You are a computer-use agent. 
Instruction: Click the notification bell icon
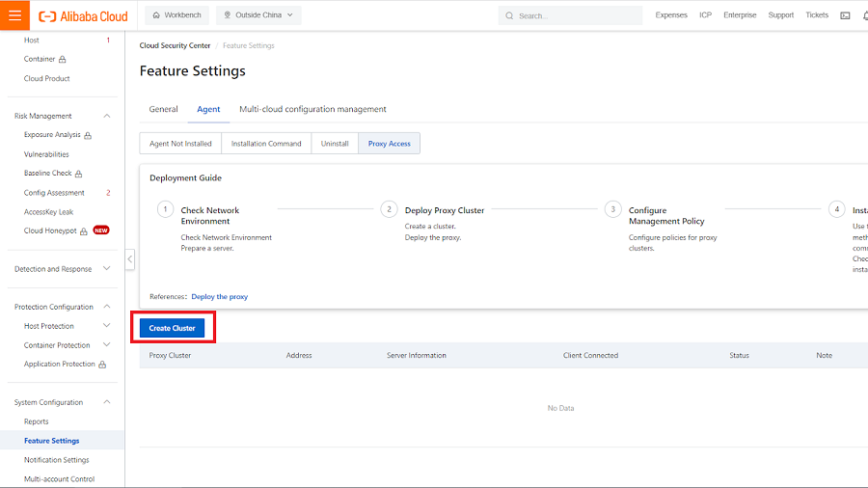coord(864,15)
